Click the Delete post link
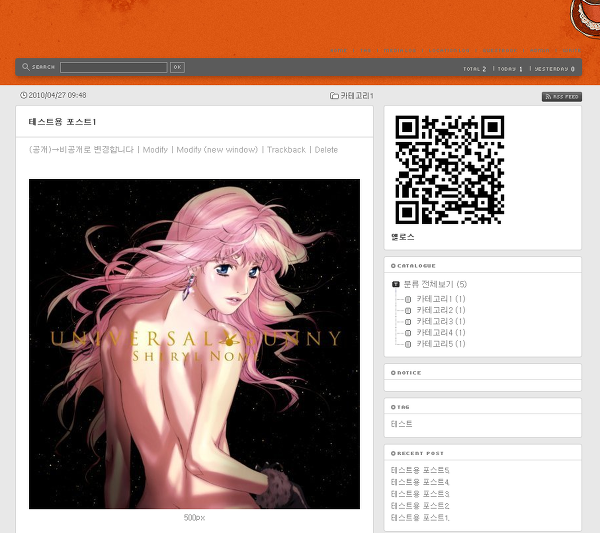600x533 pixels. click(326, 150)
